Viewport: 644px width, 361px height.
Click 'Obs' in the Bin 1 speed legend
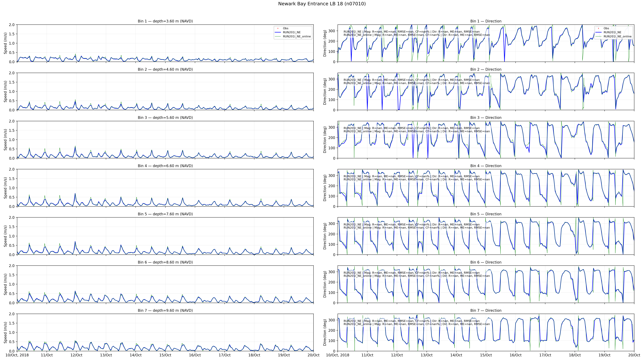(x=286, y=28)
